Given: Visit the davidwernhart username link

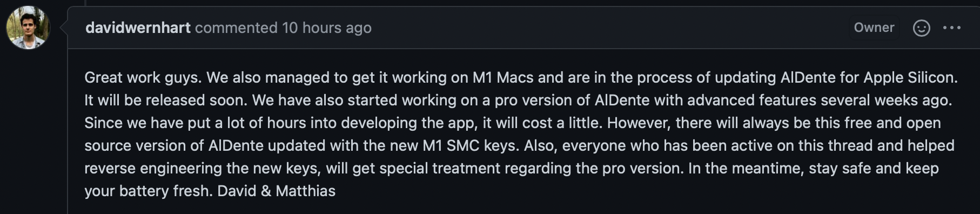Looking at the screenshot, I should click(138, 28).
